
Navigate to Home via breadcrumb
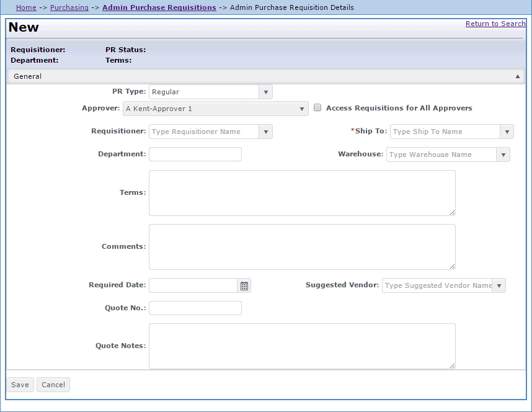(x=26, y=7)
